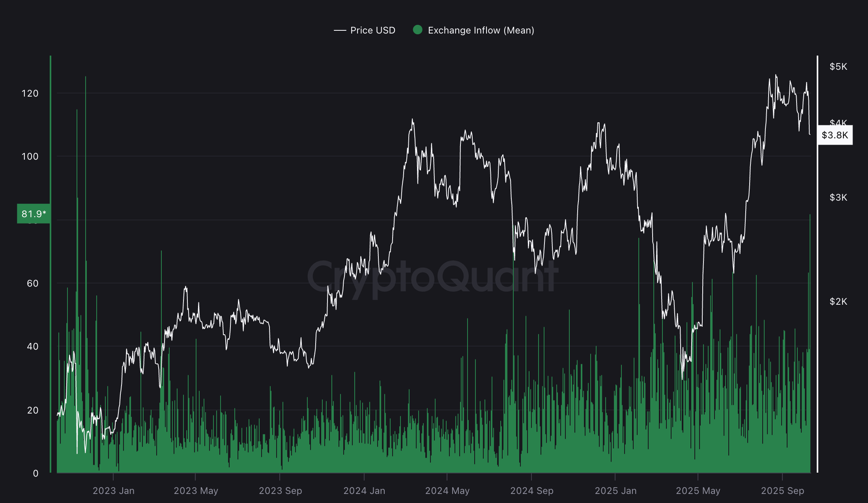Toggle the Price USD legend text
868x503 pixels.
pyautogui.click(x=372, y=30)
